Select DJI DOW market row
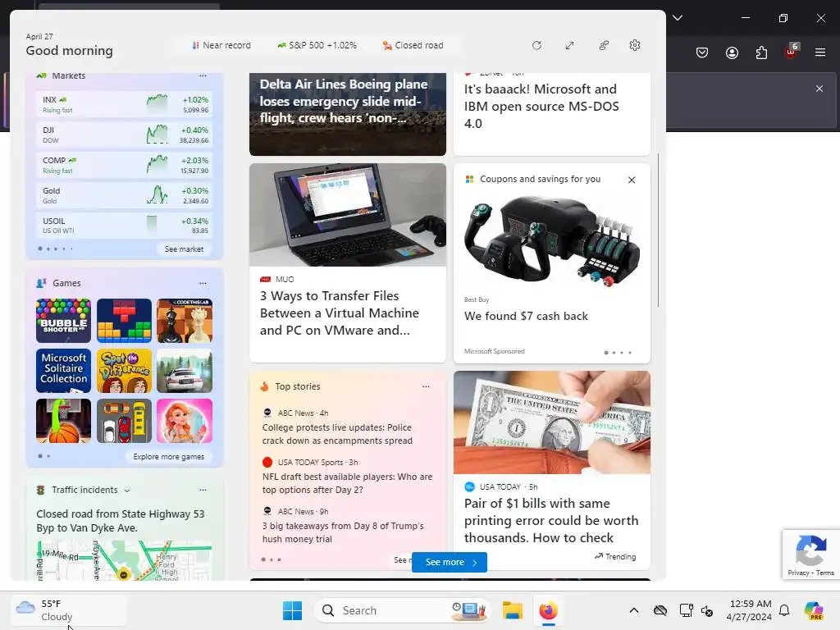 tap(125, 135)
